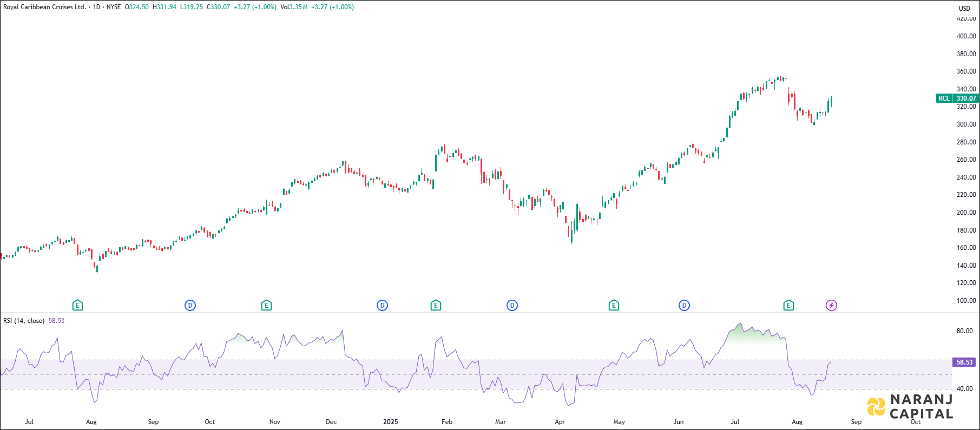The image size is (980, 430).
Task: Click the 400.00 price axis label
Action: [x=966, y=36]
